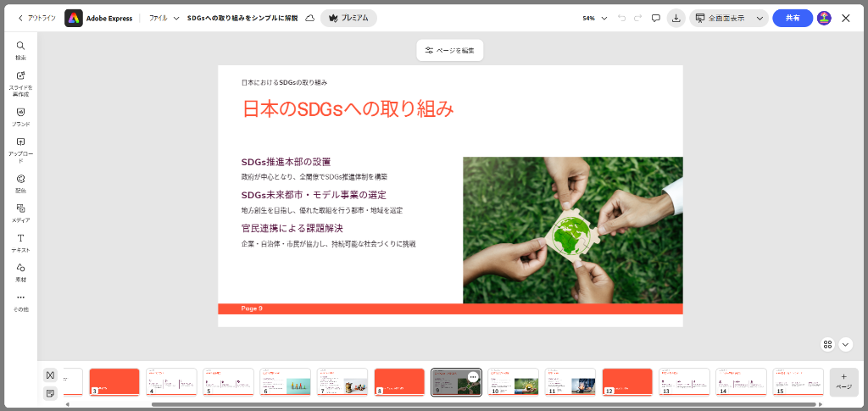Click the scrollbar left arrow under thumbnails
Screen dimensions: 868x411
coord(68,404)
